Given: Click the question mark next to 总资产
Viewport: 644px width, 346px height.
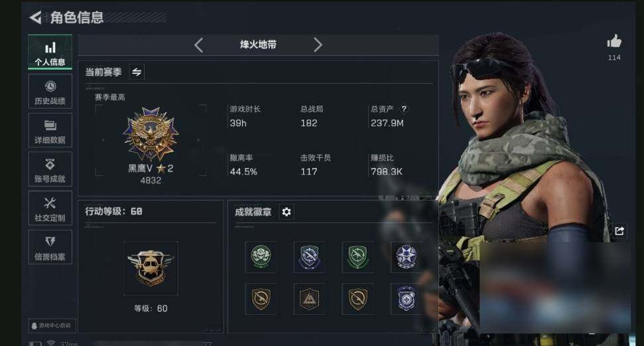Looking at the screenshot, I should pos(404,109).
